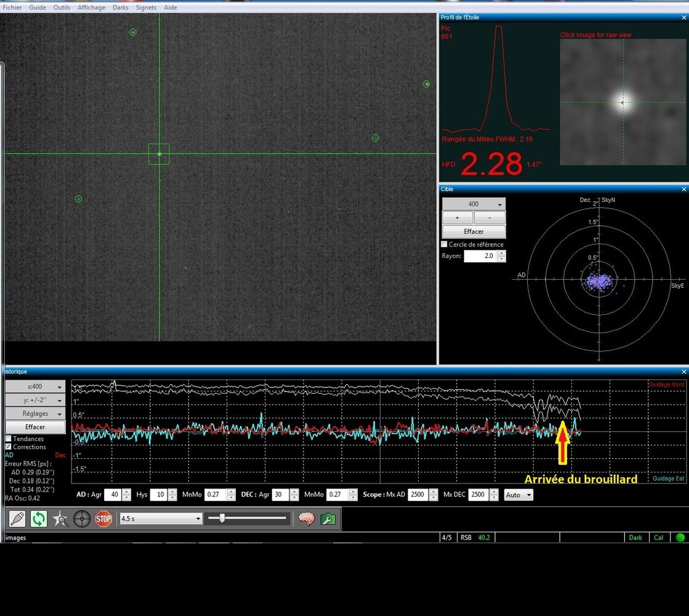Screen dimensions: 689x616
Task: Open the Signets menu
Action: (x=146, y=7)
